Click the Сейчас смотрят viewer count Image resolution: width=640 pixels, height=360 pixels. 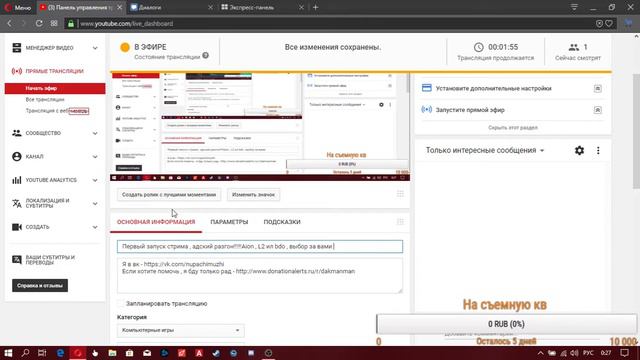pos(578,52)
